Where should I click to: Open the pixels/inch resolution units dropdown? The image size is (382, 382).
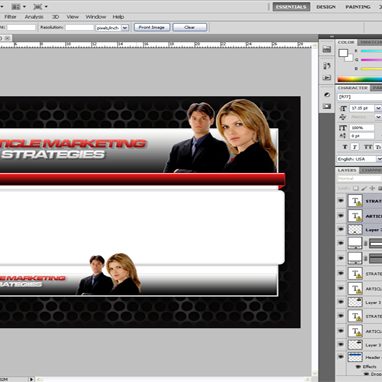pos(125,28)
